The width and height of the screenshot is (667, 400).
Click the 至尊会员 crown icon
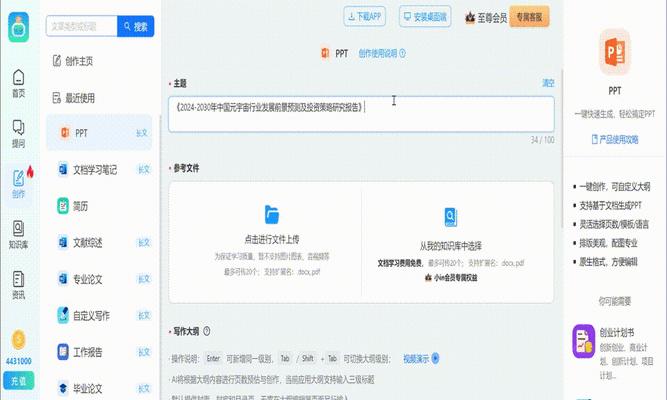(470, 17)
